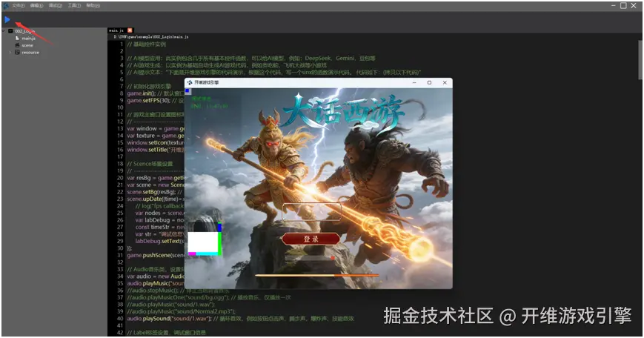Close the IDE main window
Image resolution: width=644 pixels, height=338 pixels.
(634, 5)
